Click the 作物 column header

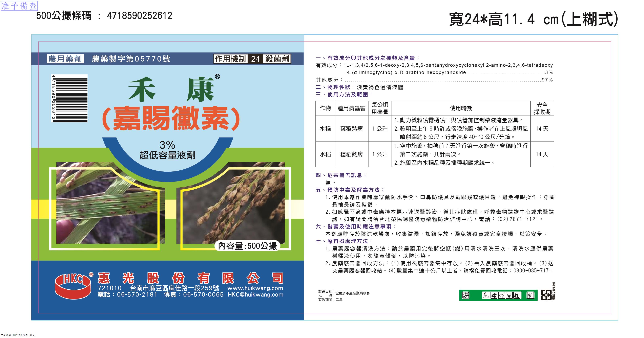click(325, 108)
